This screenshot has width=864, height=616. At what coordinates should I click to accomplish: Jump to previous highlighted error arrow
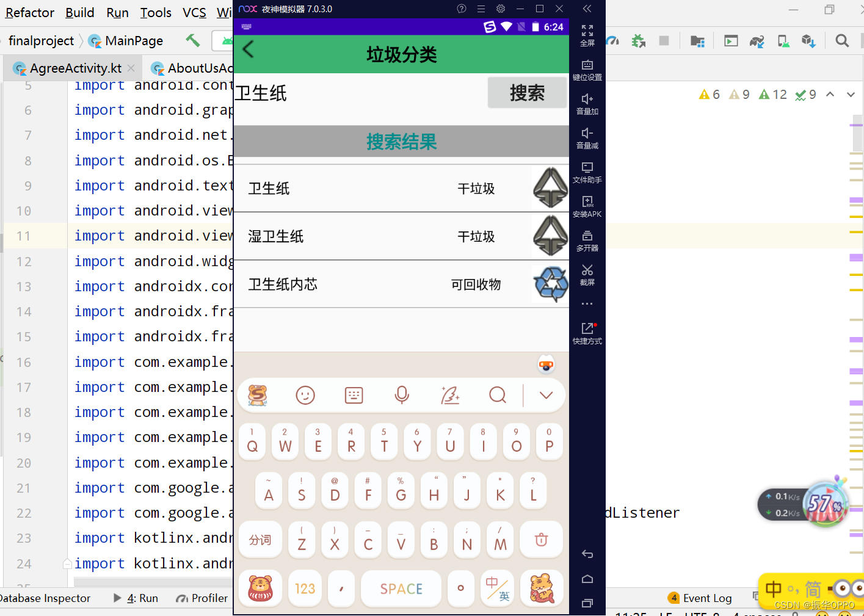tap(830, 94)
